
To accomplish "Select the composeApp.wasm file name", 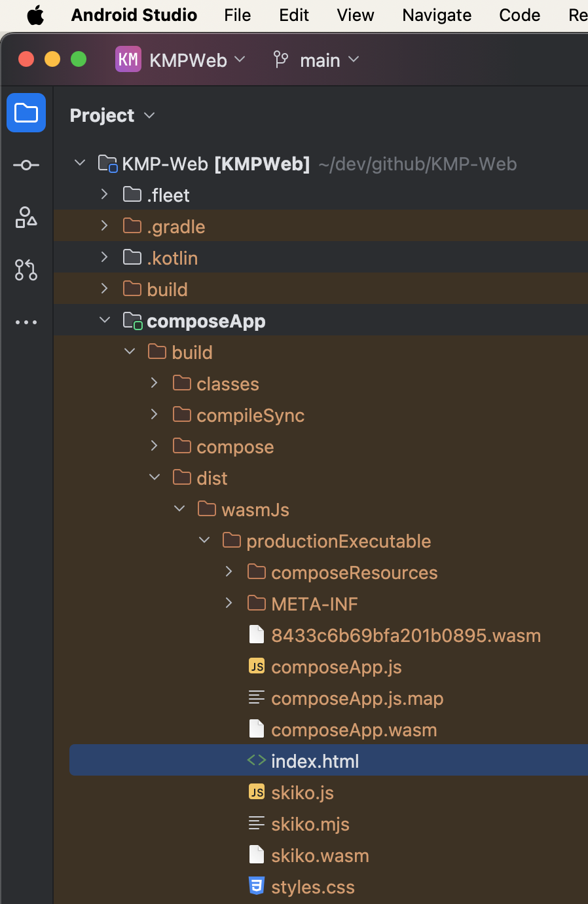I will pyautogui.click(x=354, y=730).
